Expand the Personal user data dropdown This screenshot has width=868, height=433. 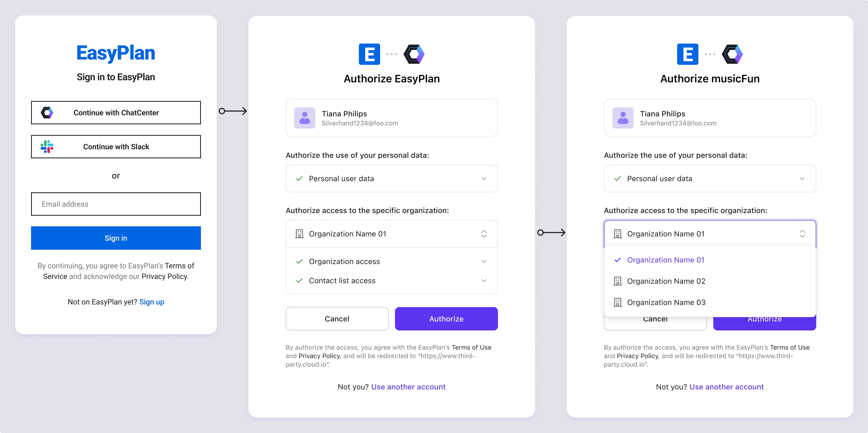point(484,178)
